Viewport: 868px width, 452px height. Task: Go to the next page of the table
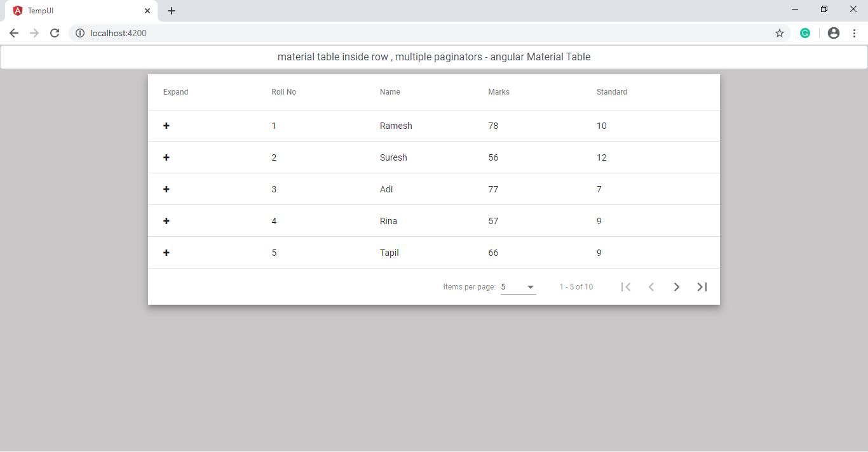(677, 286)
